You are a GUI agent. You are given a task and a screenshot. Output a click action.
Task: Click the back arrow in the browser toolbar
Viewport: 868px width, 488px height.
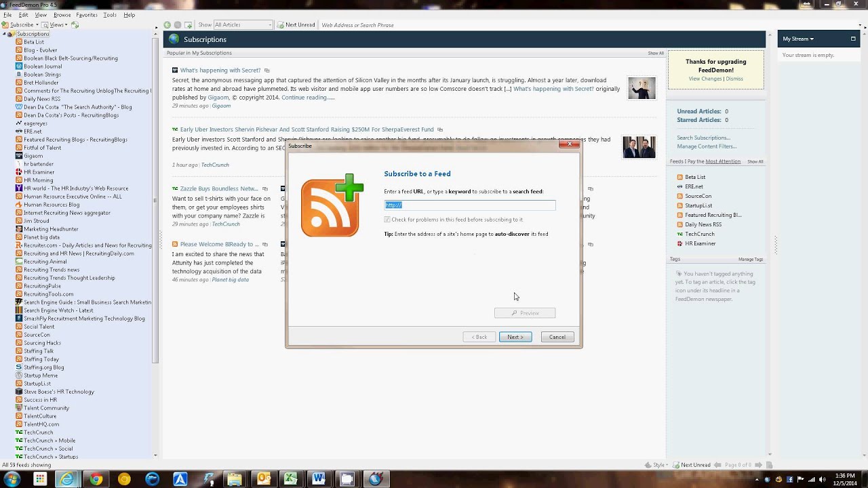pos(167,25)
